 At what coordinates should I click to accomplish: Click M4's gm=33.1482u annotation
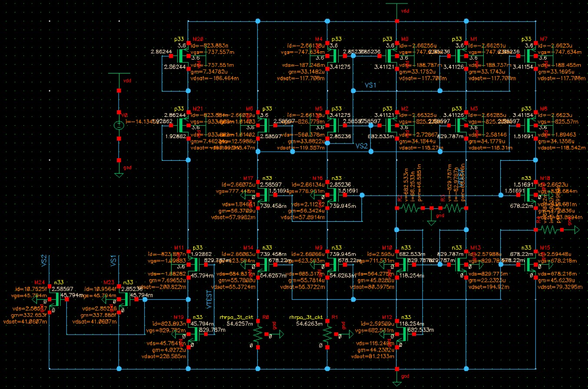(x=307, y=72)
